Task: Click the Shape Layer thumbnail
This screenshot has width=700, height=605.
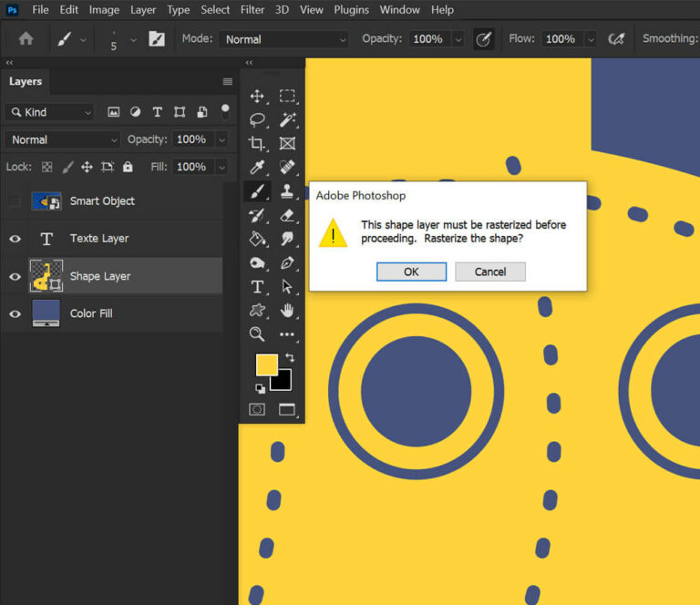Action: (x=46, y=276)
